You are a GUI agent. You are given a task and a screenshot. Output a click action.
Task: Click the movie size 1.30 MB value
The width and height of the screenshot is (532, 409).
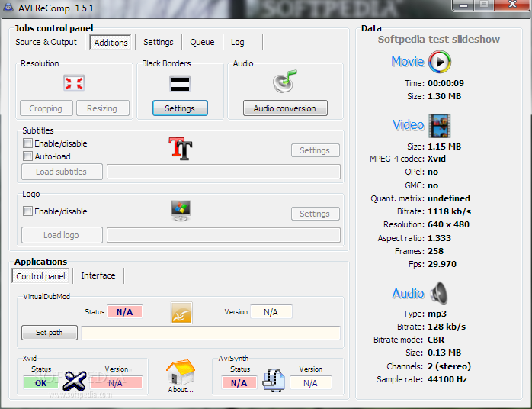444,96
